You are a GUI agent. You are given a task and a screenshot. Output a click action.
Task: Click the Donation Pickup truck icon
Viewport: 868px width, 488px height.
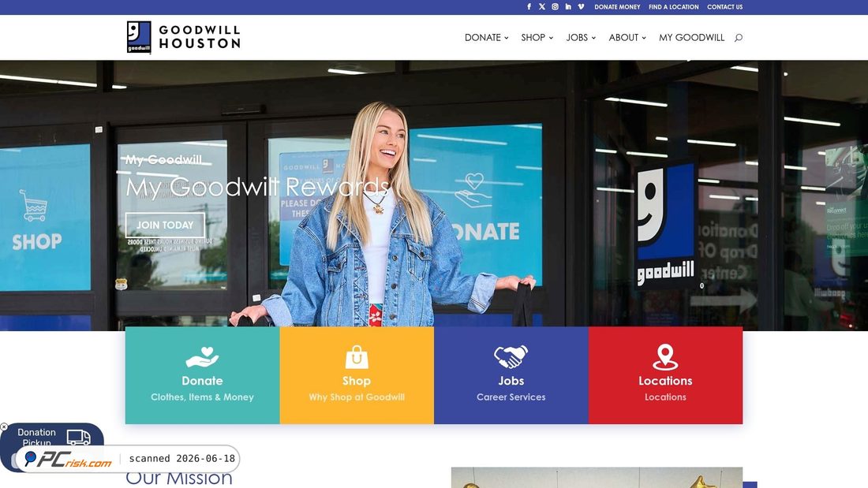(x=79, y=437)
